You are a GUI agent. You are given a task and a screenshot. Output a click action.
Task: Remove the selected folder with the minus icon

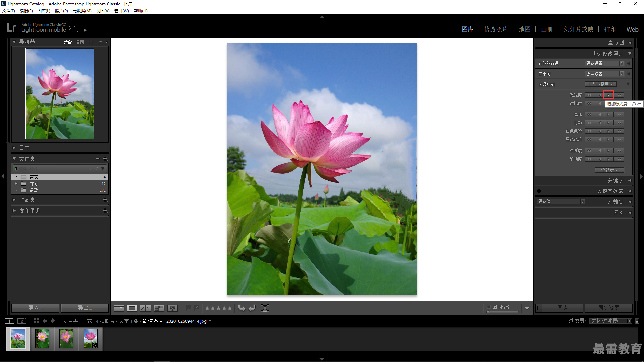click(98, 159)
